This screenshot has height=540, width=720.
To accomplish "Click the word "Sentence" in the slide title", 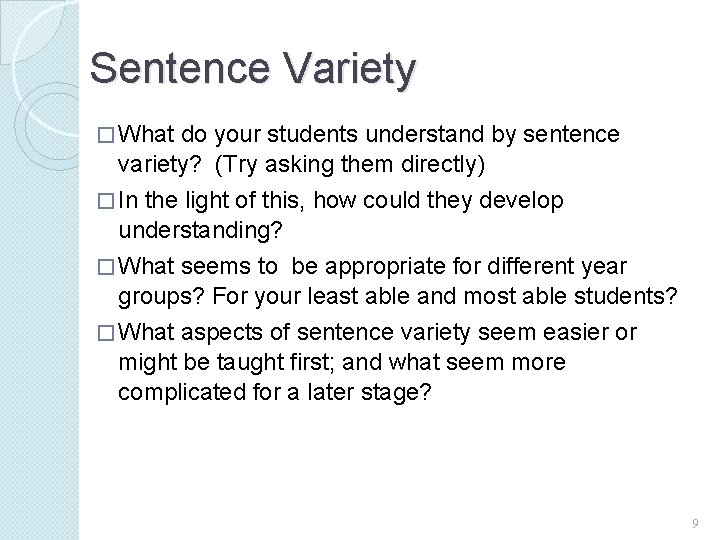I will pos(167,69).
